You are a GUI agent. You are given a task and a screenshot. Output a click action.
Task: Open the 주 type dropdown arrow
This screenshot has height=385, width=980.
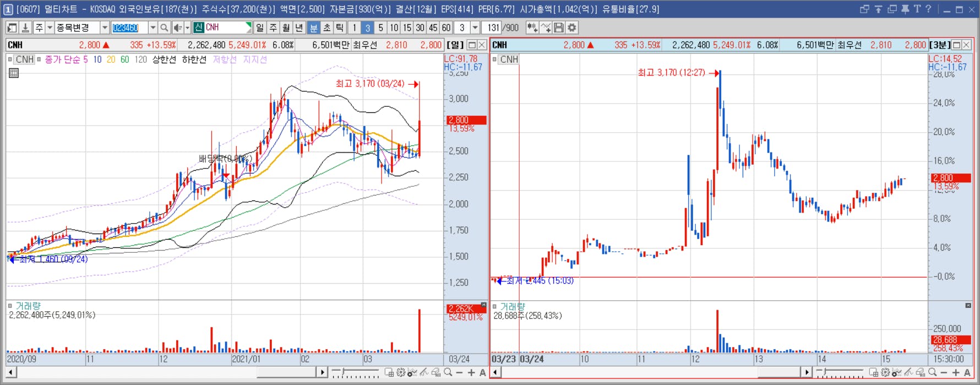click(50, 28)
